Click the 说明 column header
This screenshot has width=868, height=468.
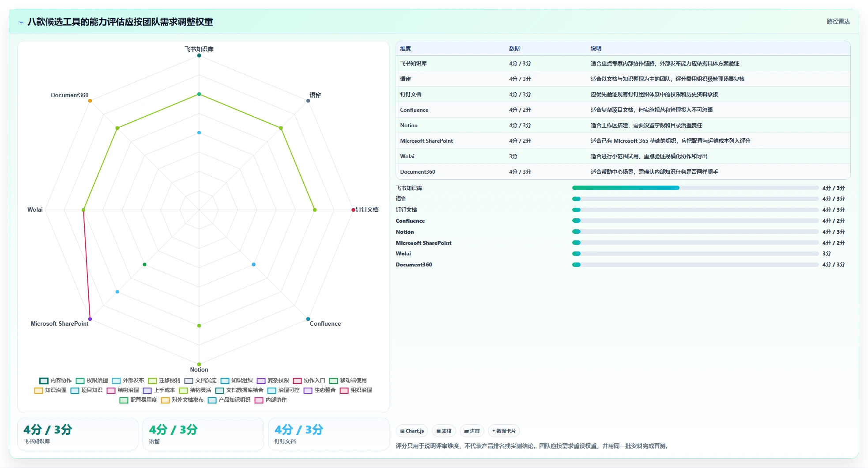596,49
